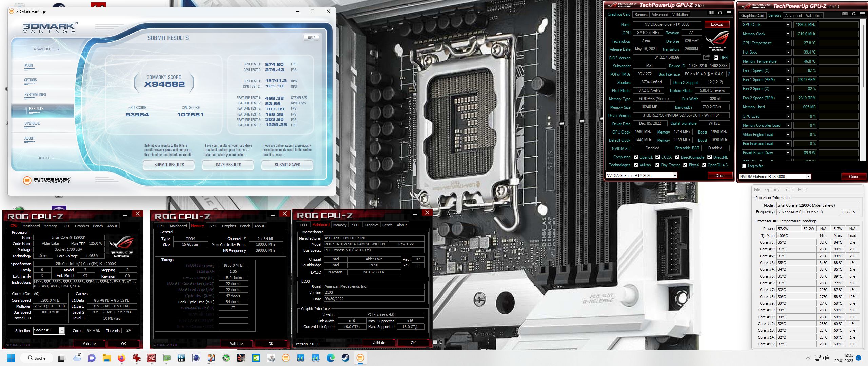Open the Windows Start menu
The image size is (868, 366).
click(11, 358)
